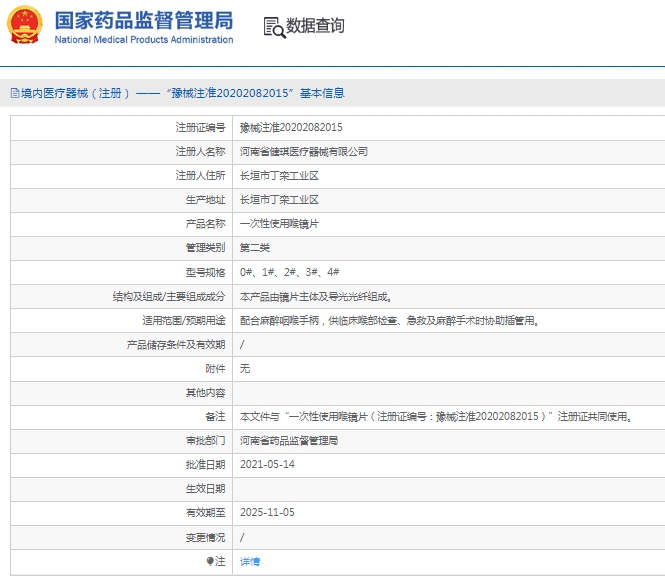This screenshot has height=581, width=665.
Task: Click the 数据查询 heading
Action: [x=315, y=25]
